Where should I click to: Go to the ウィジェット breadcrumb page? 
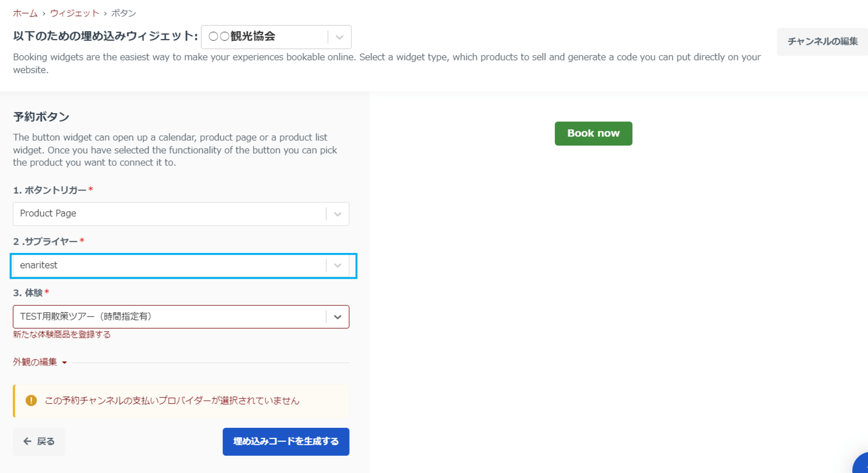point(75,14)
